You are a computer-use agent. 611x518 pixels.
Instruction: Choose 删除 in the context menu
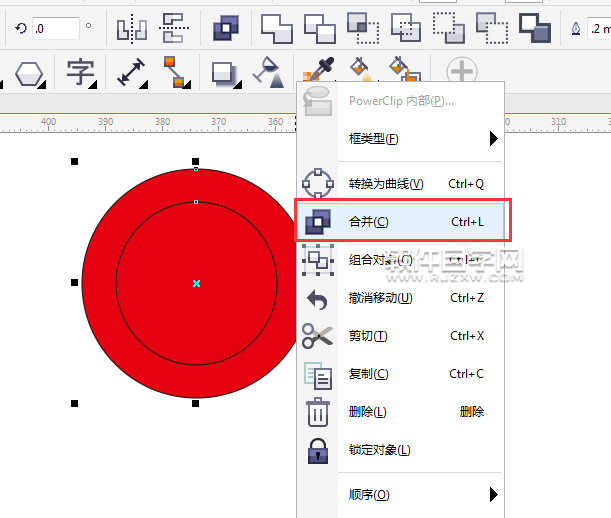[401, 412]
